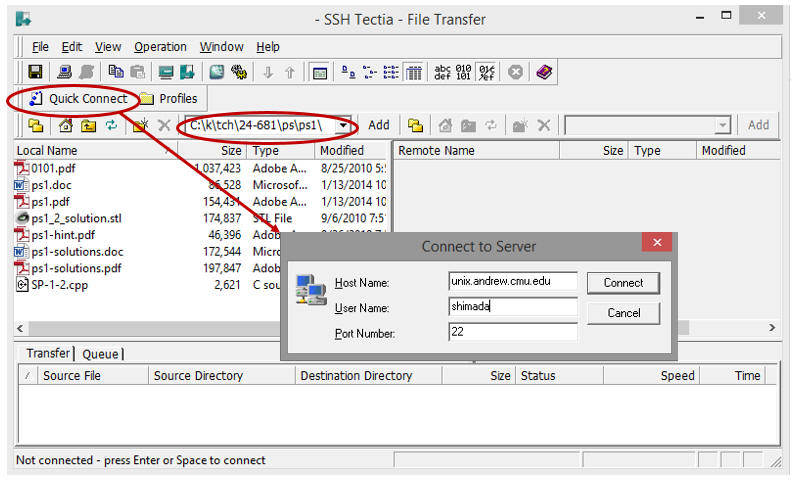Screen dimensions: 793x480
Task: Sort transfers by Status column
Action: (x=559, y=376)
